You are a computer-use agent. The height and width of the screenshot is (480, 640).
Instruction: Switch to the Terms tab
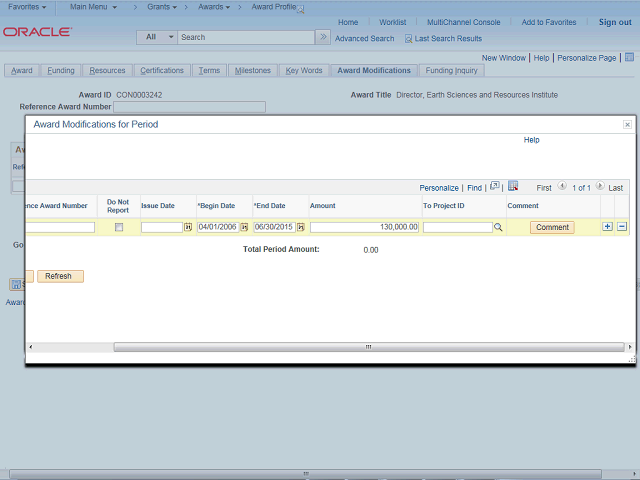click(x=209, y=71)
